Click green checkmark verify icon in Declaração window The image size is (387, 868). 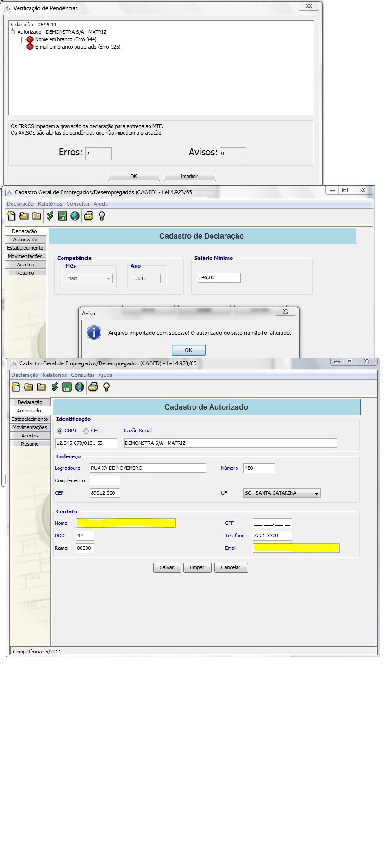click(x=50, y=216)
